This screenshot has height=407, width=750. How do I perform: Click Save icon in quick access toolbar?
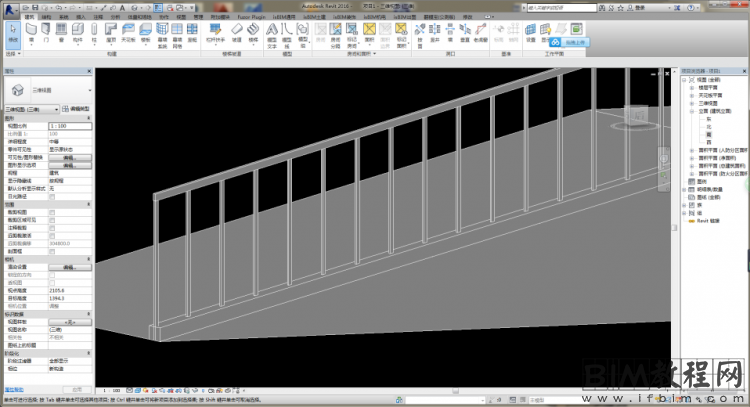click(x=35, y=8)
